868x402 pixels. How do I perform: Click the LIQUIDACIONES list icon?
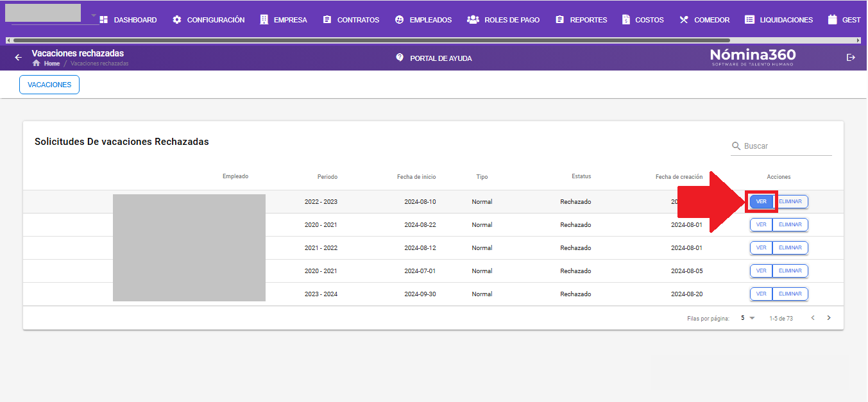point(750,20)
